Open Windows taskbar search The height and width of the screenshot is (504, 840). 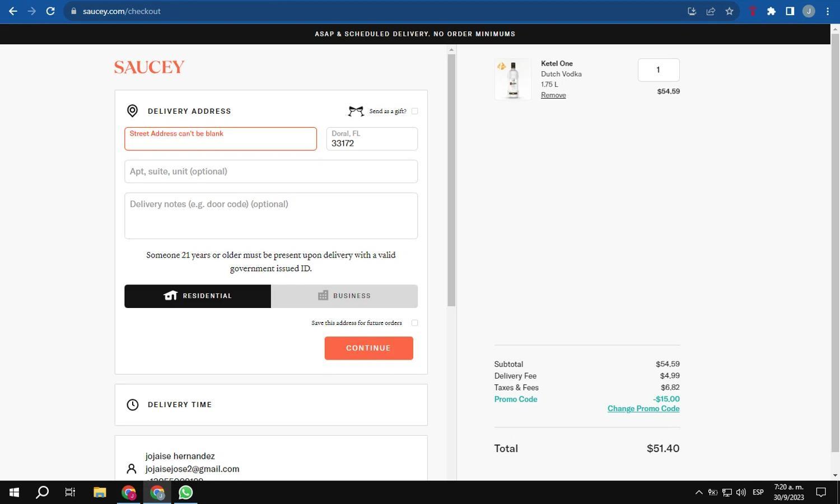coord(42,492)
